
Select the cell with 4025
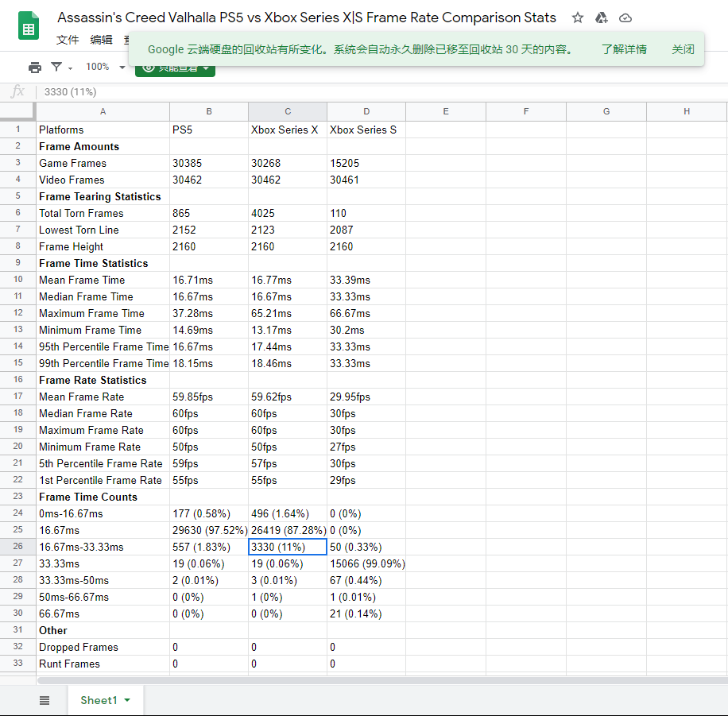(x=288, y=213)
